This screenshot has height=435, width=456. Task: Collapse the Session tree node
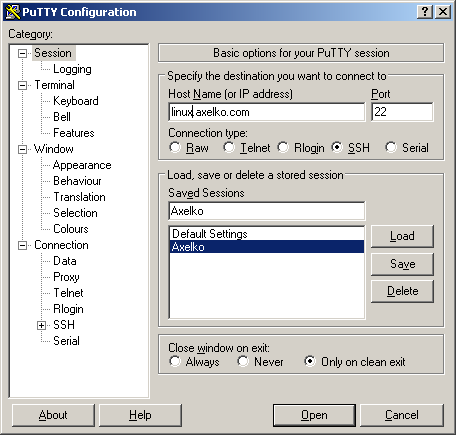click(x=22, y=53)
